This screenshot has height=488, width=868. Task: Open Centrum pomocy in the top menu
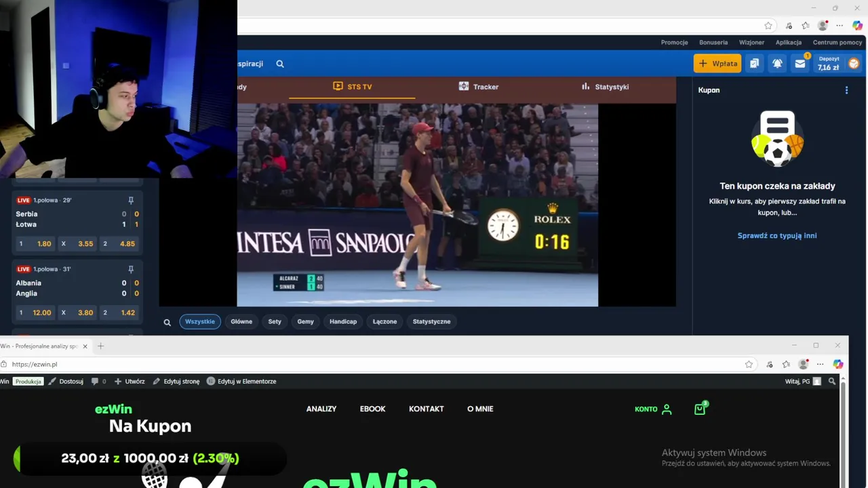tap(837, 42)
